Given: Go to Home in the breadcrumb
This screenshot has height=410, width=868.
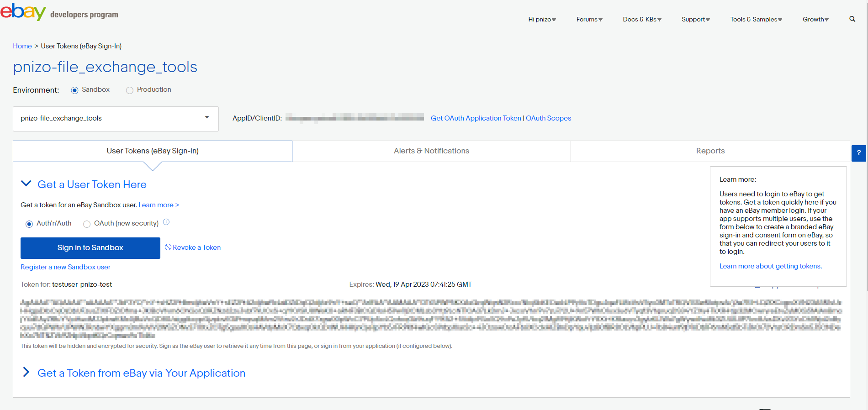Looking at the screenshot, I should click(22, 46).
